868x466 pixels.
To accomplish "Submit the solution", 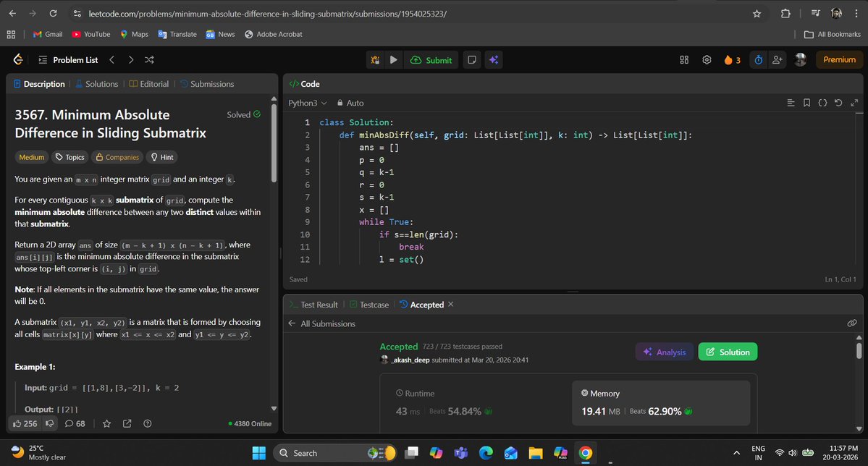I will click(x=431, y=60).
